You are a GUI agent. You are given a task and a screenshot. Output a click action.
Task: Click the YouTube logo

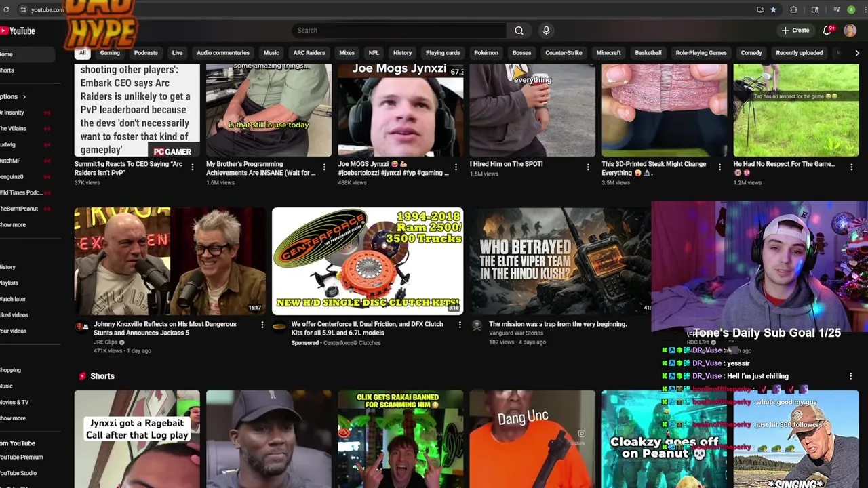[x=18, y=30]
